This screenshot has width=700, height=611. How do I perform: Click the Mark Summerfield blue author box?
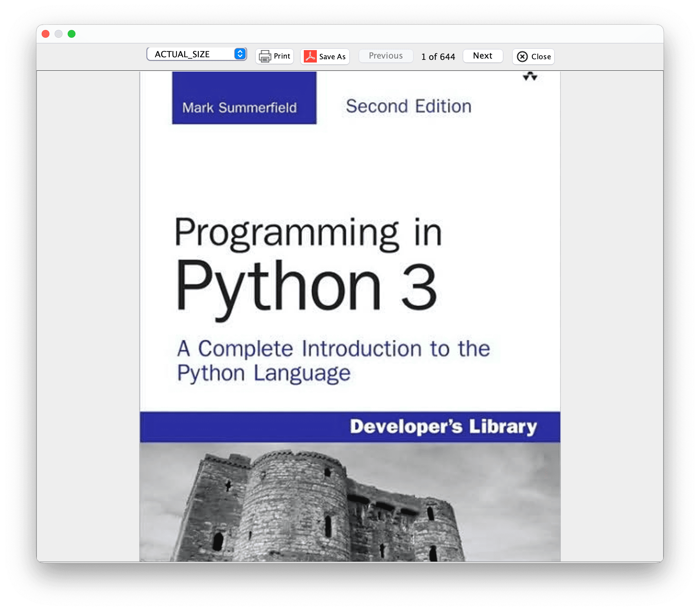pos(244,98)
